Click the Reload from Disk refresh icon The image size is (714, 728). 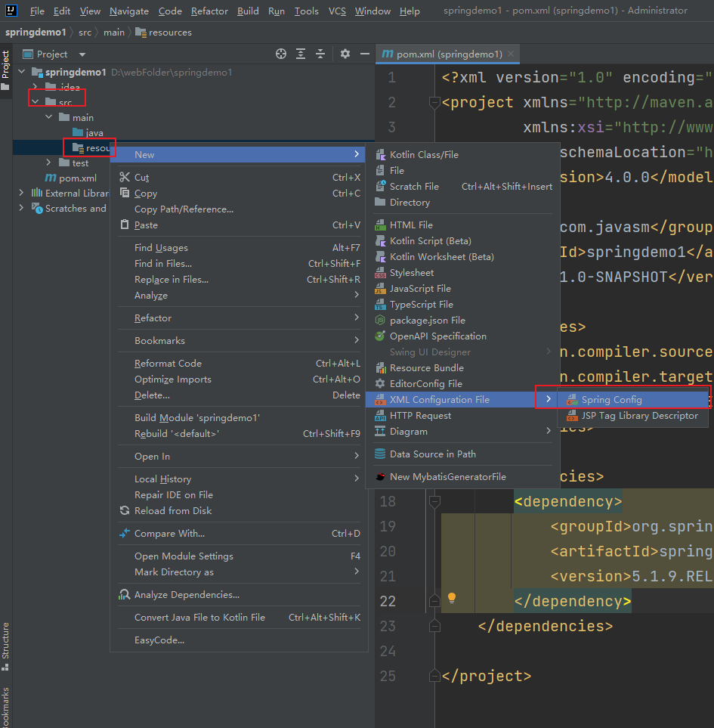[x=125, y=511]
